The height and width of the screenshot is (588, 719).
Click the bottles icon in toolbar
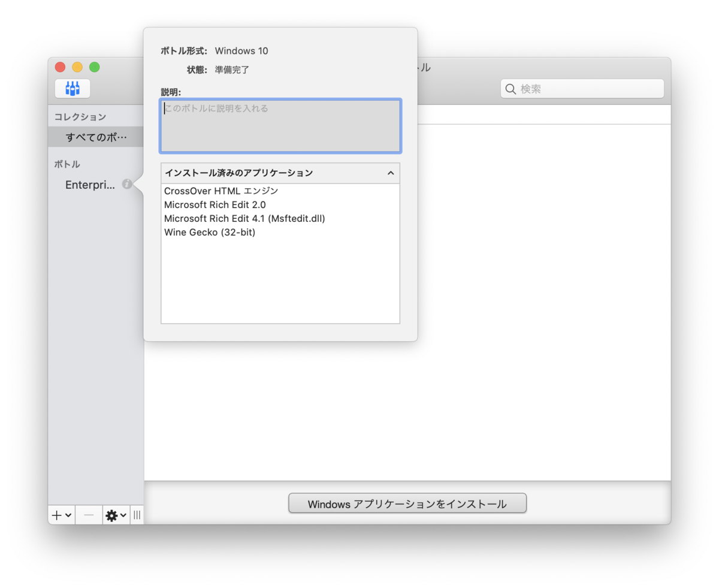pos(72,89)
